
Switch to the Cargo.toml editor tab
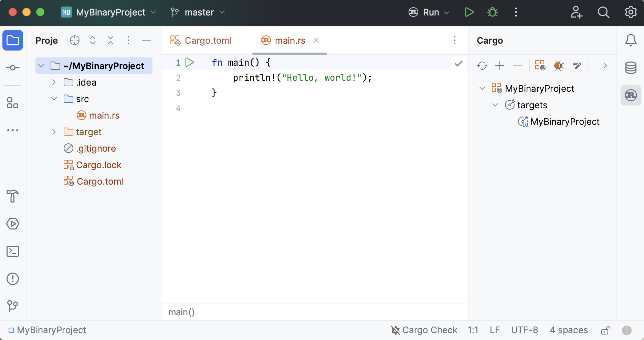coord(208,40)
